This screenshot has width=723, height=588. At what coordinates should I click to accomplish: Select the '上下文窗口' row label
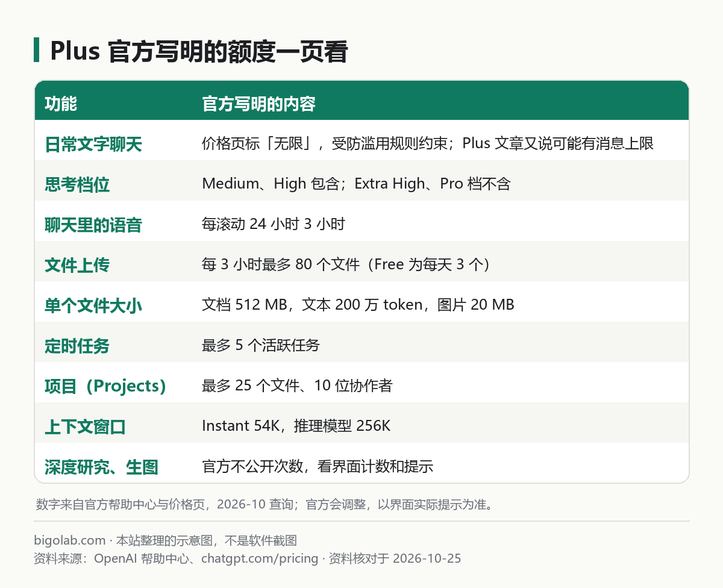coord(85,427)
